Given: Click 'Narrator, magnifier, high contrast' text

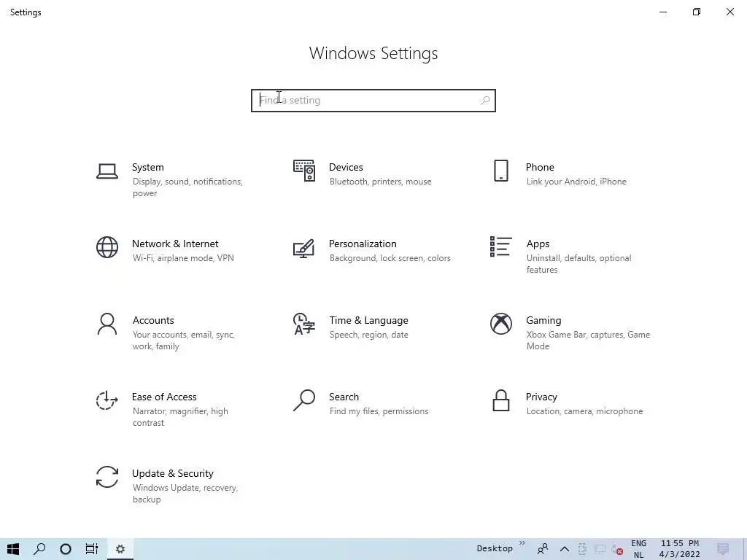Looking at the screenshot, I should coord(180,417).
